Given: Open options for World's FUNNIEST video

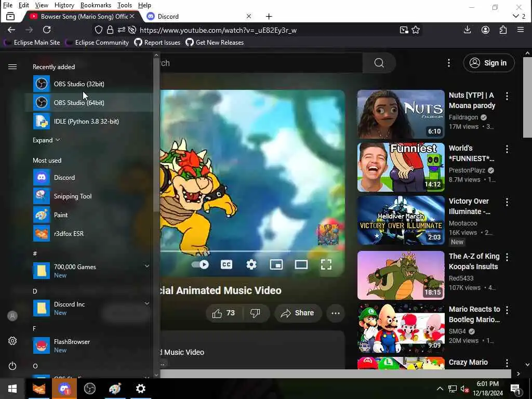Looking at the screenshot, I should click(507, 149).
